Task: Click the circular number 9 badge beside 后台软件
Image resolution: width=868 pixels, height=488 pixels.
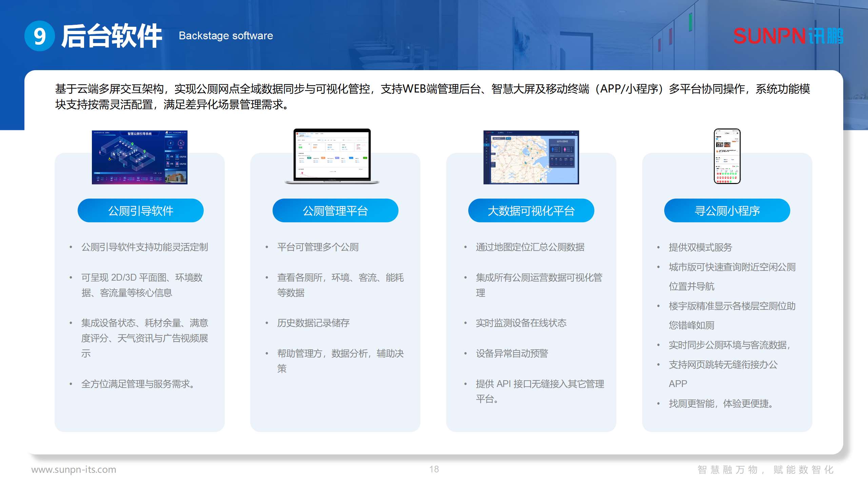Action: click(x=40, y=37)
